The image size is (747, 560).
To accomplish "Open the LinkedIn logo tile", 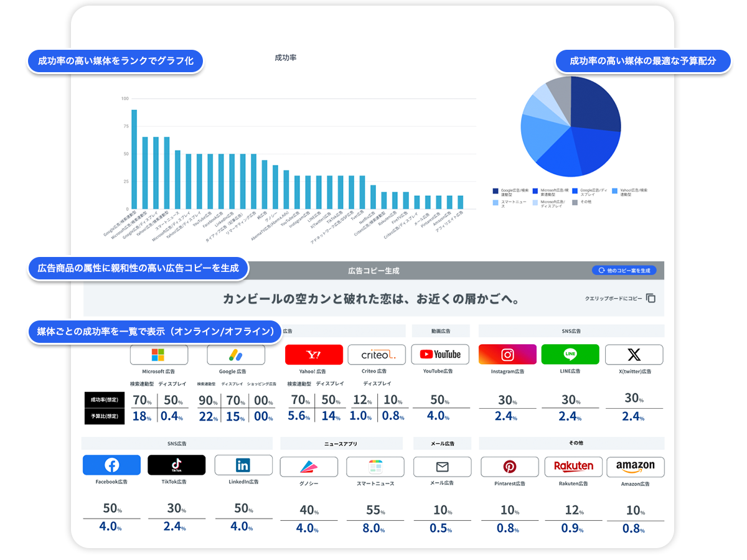I will pyautogui.click(x=243, y=465).
